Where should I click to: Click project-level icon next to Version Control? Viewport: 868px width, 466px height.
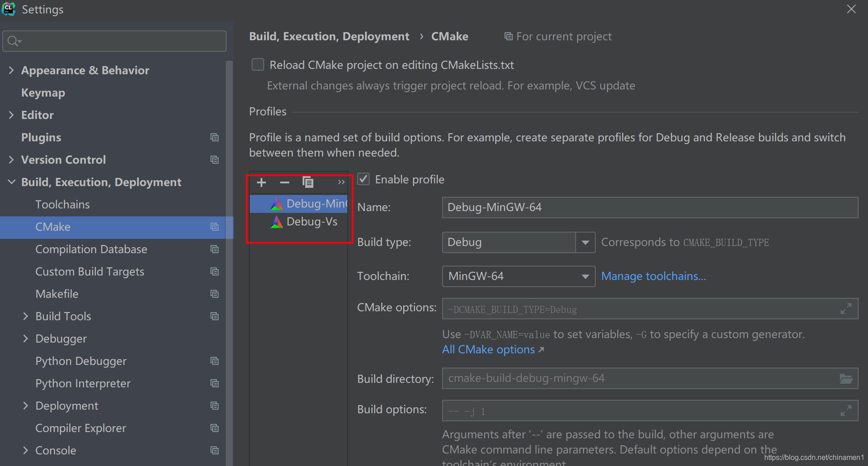point(215,160)
